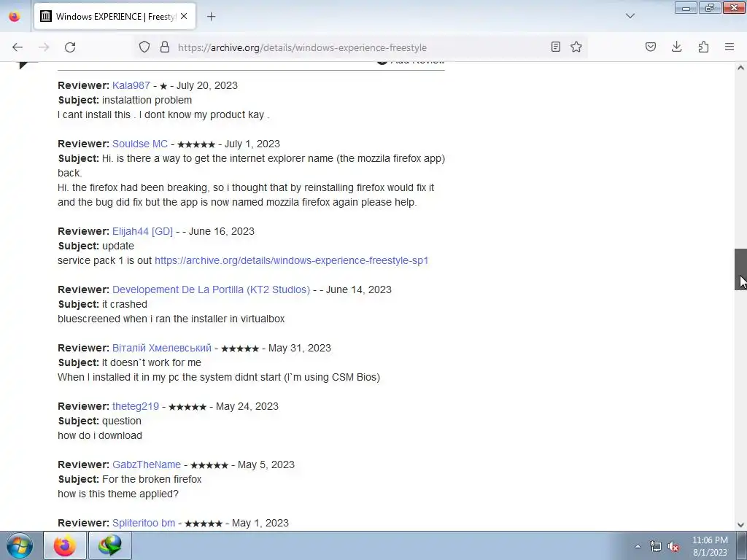This screenshot has height=560, width=747.
Task: Open the Firefox hamburger menu
Action: click(729, 47)
